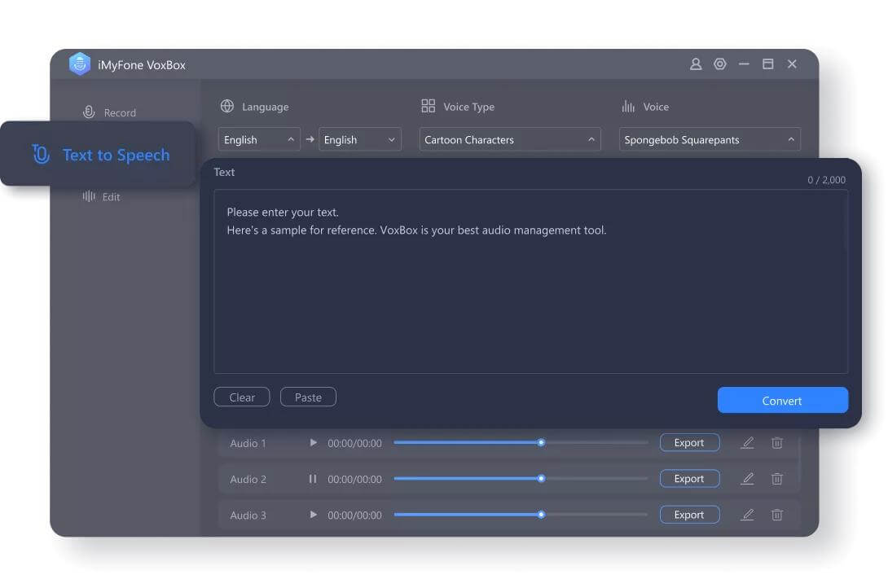
Task: Delete Audio 3 with trash icon
Action: tap(777, 515)
